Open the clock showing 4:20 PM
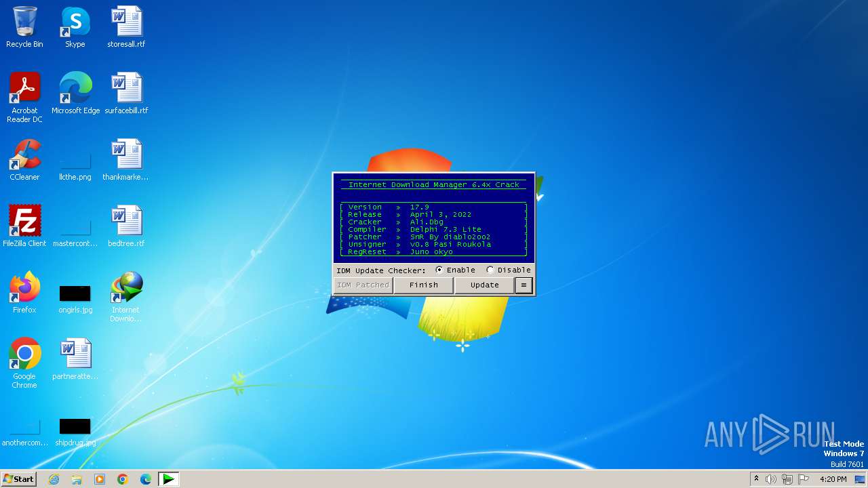 pyautogui.click(x=833, y=479)
